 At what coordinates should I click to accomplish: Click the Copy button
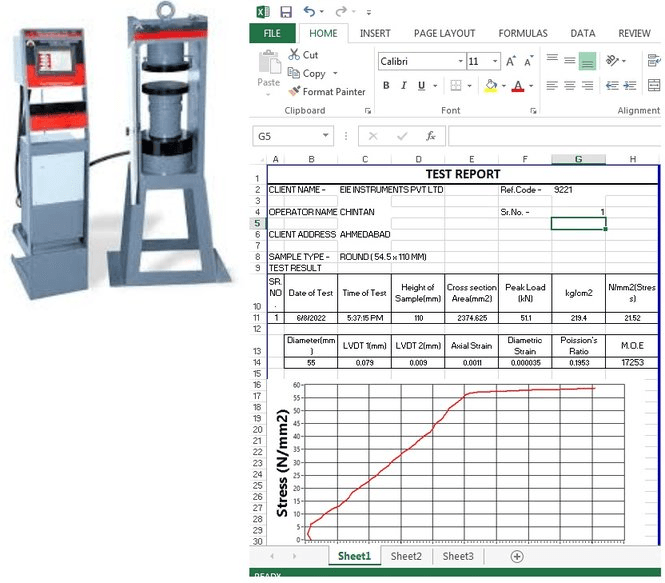coord(307,73)
